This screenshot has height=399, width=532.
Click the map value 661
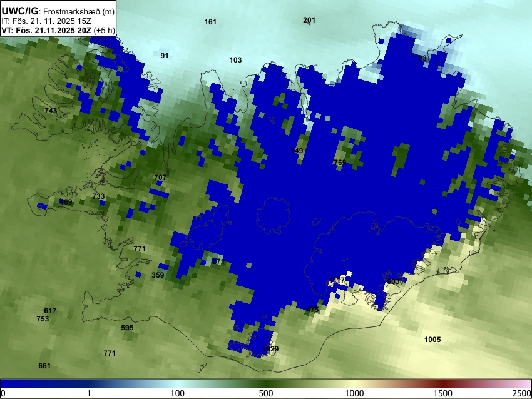tap(44, 366)
